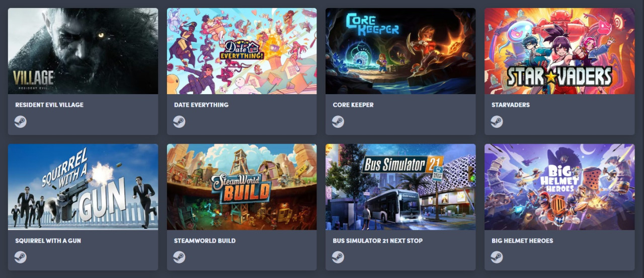Open the Big Helmet Heroes cover image

(x=559, y=187)
